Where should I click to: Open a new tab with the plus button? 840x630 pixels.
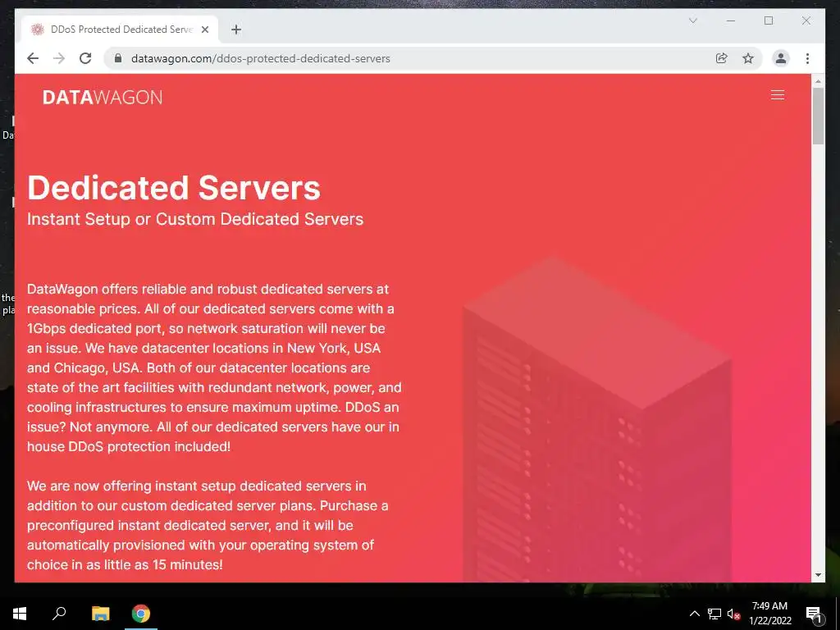tap(236, 30)
